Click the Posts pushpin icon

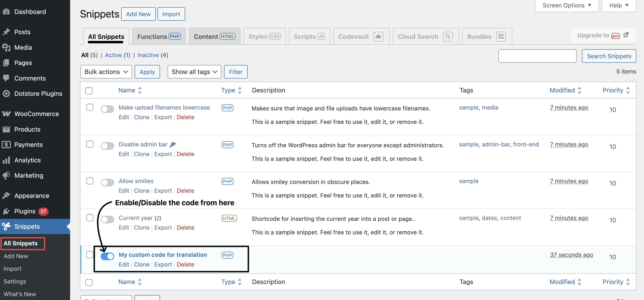coord(6,32)
